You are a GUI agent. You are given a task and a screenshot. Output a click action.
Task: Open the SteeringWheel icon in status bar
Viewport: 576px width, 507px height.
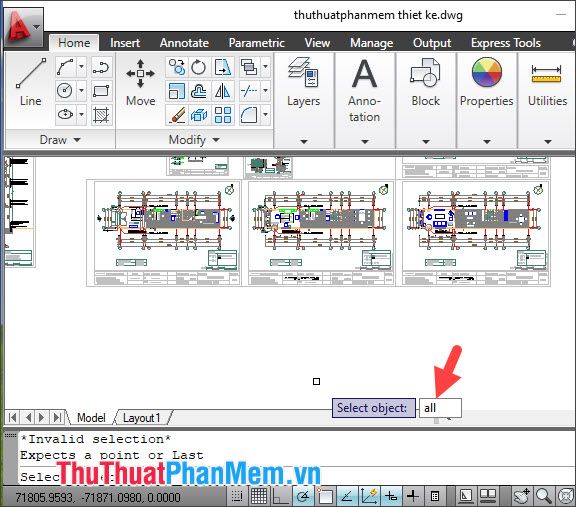click(565, 496)
